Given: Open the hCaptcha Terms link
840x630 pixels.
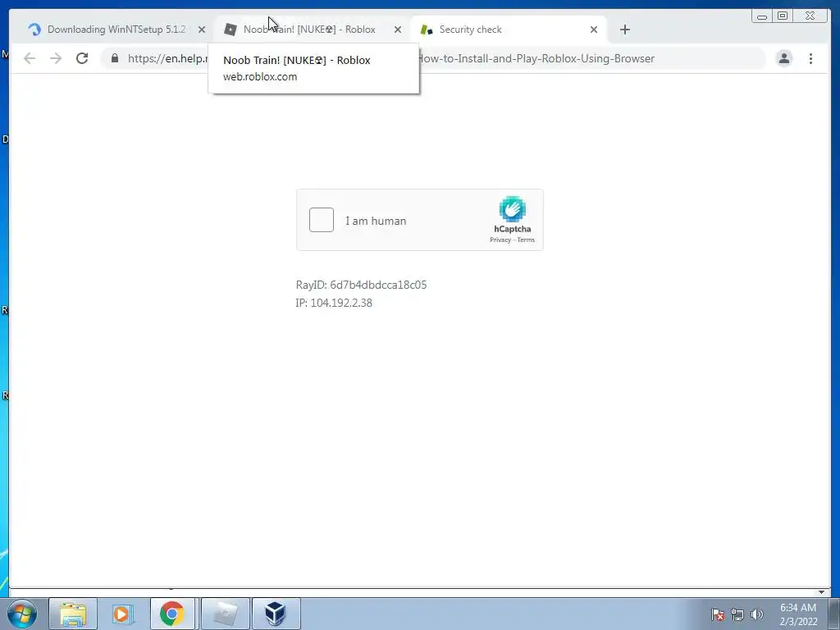Looking at the screenshot, I should pos(526,240).
